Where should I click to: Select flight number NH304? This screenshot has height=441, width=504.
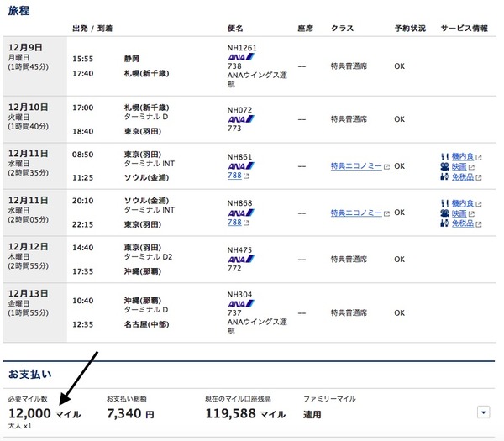(239, 295)
